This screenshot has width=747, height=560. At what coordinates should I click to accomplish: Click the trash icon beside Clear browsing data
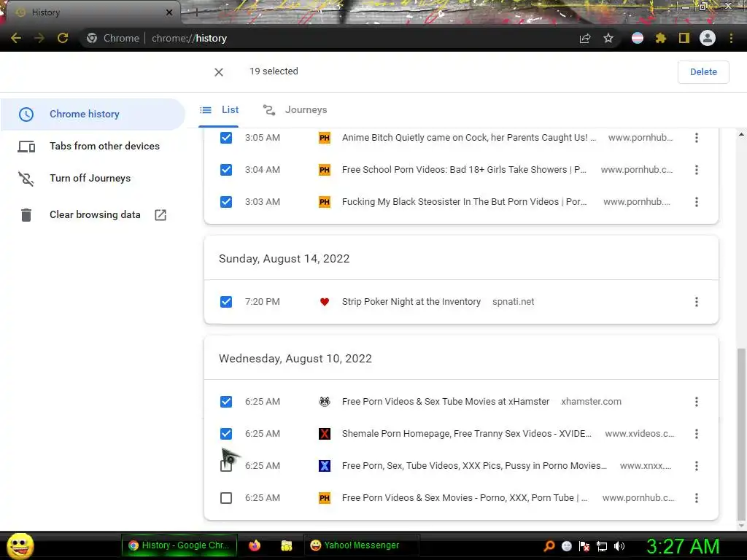[26, 215]
